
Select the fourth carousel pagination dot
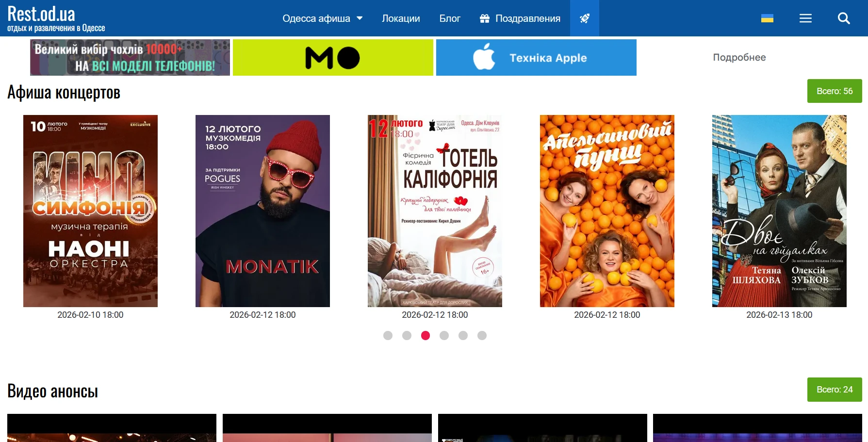444,335
